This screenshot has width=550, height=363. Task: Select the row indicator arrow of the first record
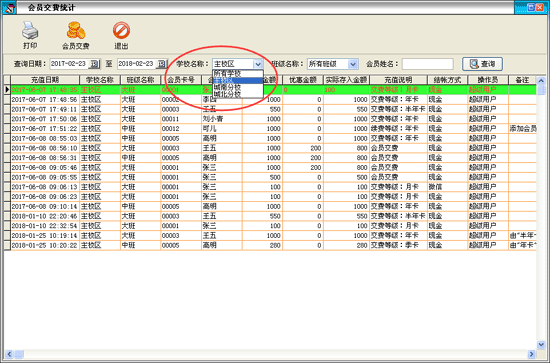[x=7, y=90]
